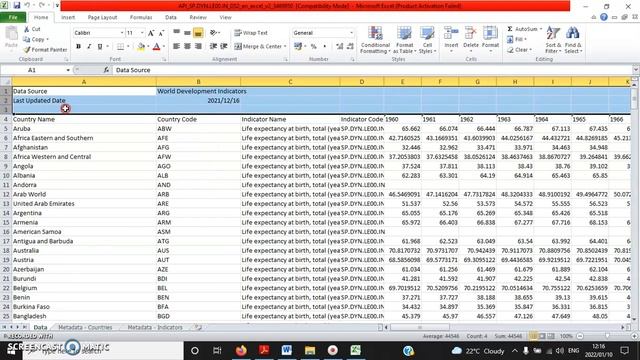This screenshot has width=640, height=360.
Task: Apply yellow Fill Color bucket
Action: [x=141, y=47]
